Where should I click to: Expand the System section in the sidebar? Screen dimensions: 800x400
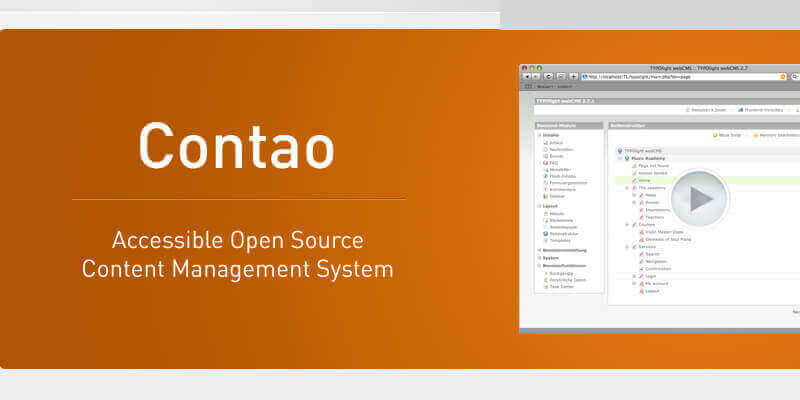click(x=540, y=258)
